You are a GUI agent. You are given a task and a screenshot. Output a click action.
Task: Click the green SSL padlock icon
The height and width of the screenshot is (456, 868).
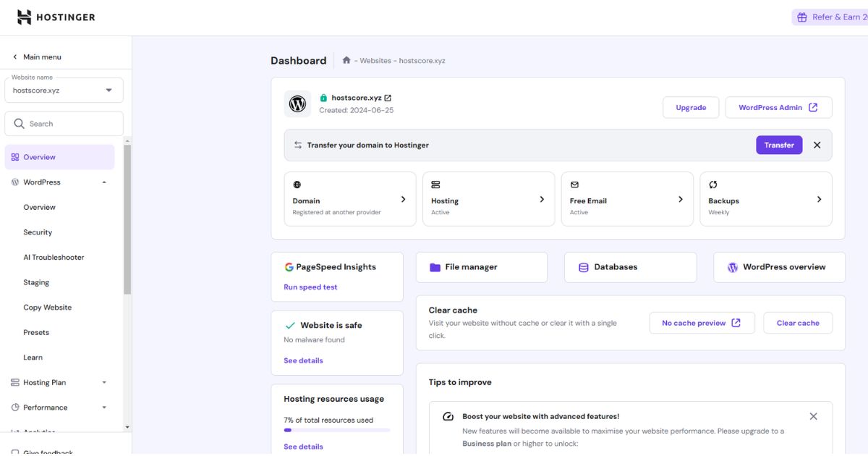[x=323, y=98]
